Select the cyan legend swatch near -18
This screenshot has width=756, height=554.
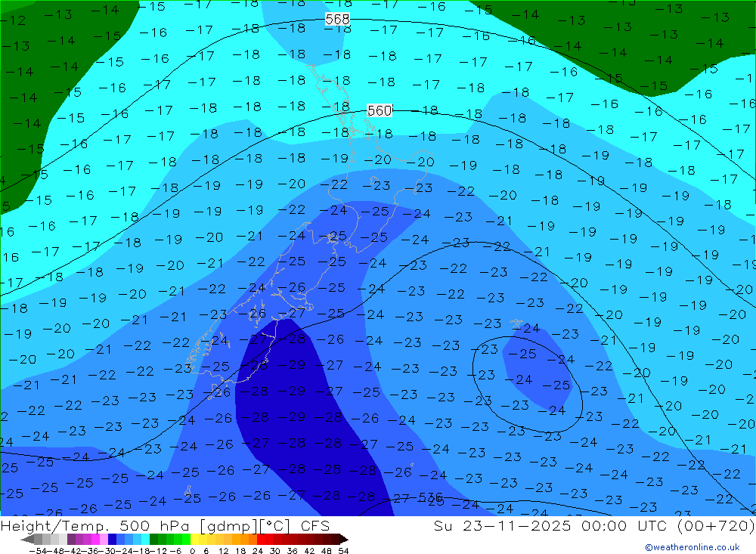pyautogui.click(x=145, y=539)
